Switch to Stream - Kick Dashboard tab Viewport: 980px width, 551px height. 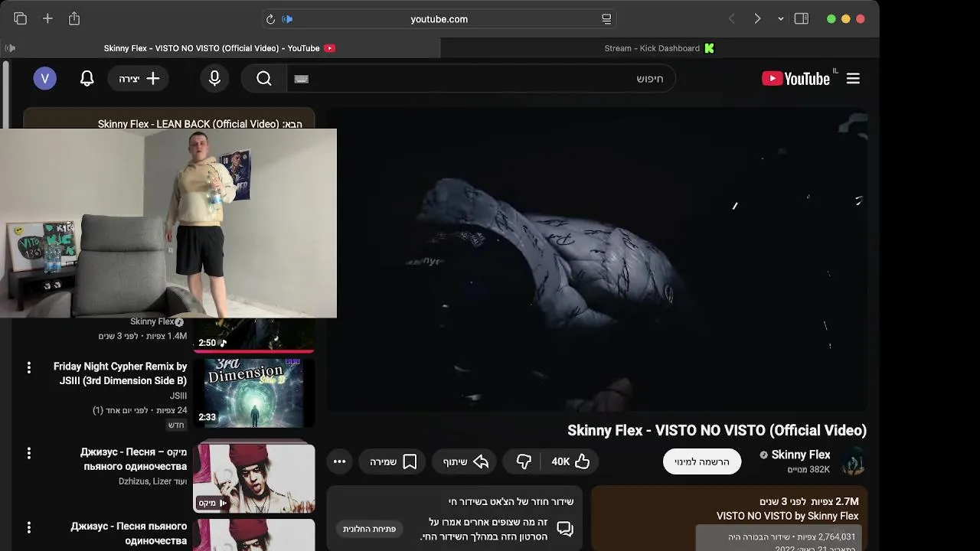659,48
